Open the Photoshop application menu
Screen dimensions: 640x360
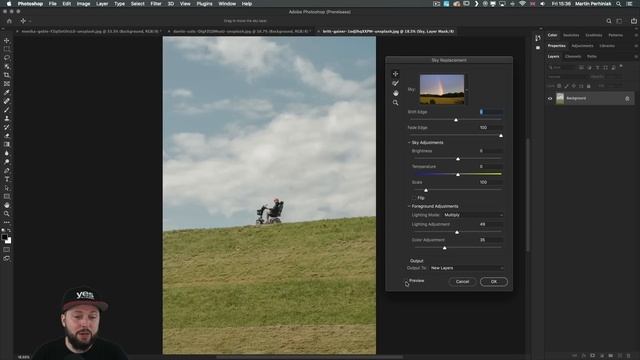30,4
